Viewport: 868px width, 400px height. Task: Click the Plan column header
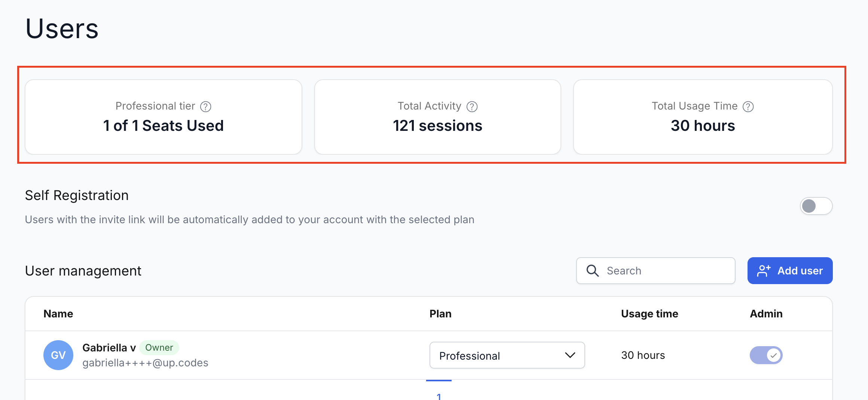[x=440, y=314]
